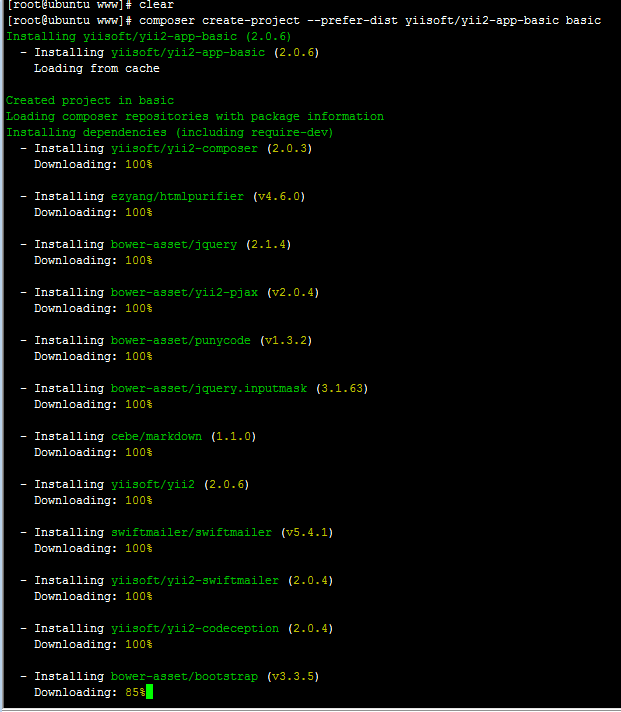Click the "Downloading: 85%" progress text

tap(90, 692)
